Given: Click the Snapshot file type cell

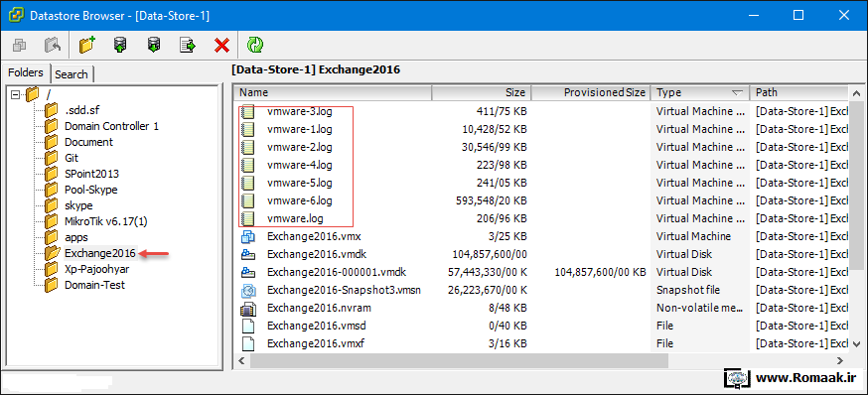Looking at the screenshot, I should tap(687, 290).
